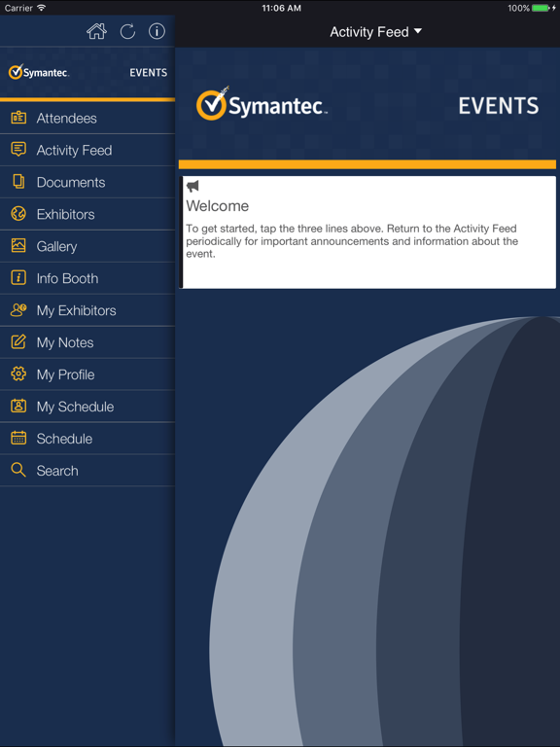This screenshot has width=560, height=747.
Task: Tap the Refresh circular arrow icon
Action: click(x=127, y=31)
